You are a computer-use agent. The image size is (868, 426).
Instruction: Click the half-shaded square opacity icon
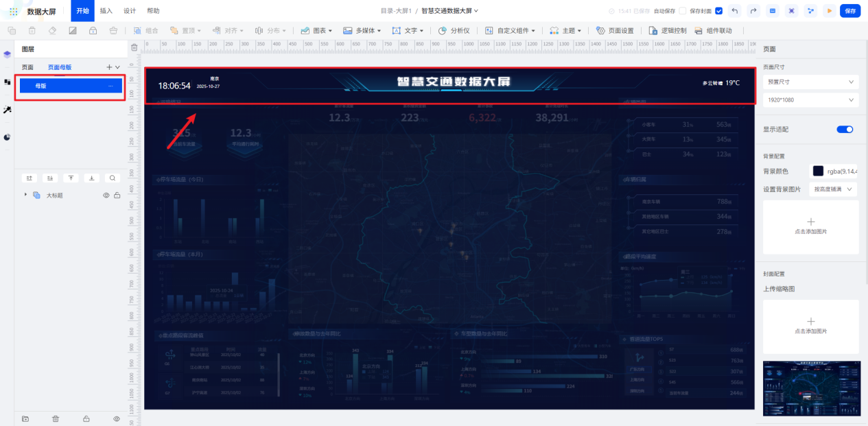pyautogui.click(x=73, y=31)
